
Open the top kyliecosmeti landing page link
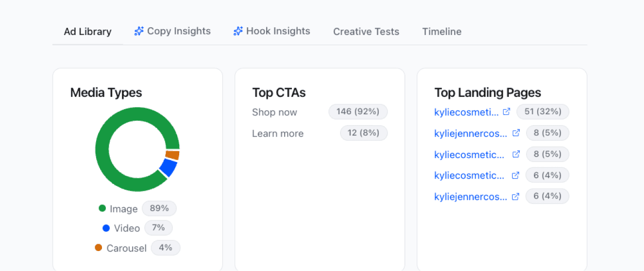[x=466, y=112]
